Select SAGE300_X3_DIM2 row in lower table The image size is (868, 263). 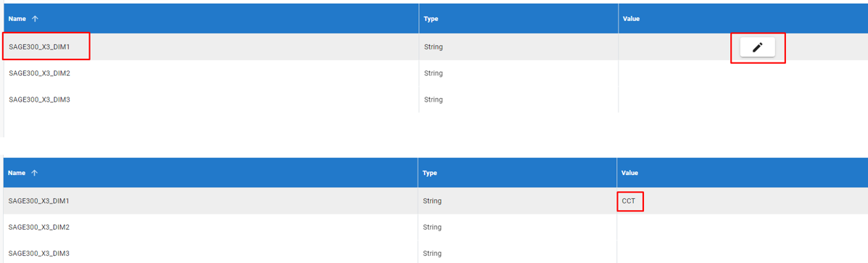tap(434, 227)
